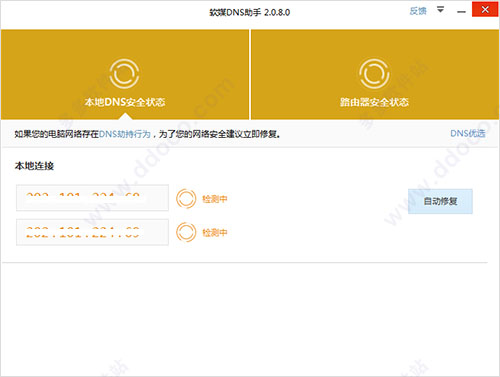Click the 检测中 text beside first DNS
This screenshot has height=377, width=500.
click(215, 199)
